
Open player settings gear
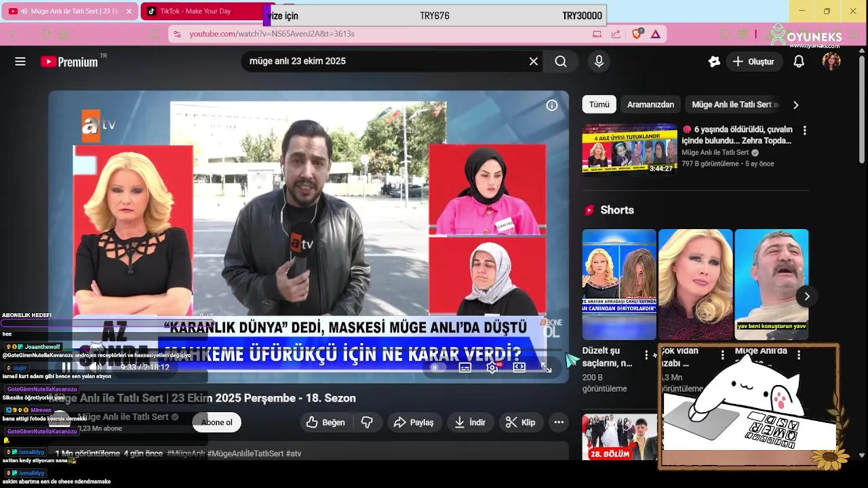492,367
